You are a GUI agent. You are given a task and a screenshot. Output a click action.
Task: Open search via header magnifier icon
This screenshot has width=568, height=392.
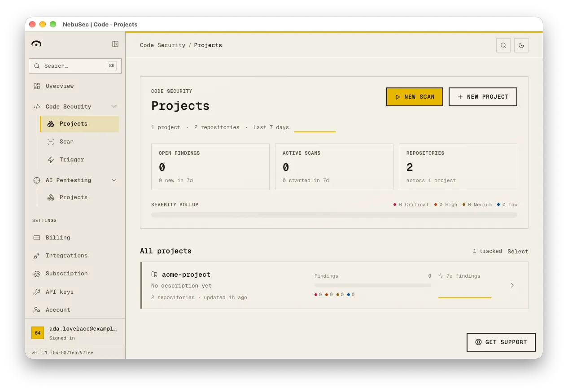click(503, 45)
